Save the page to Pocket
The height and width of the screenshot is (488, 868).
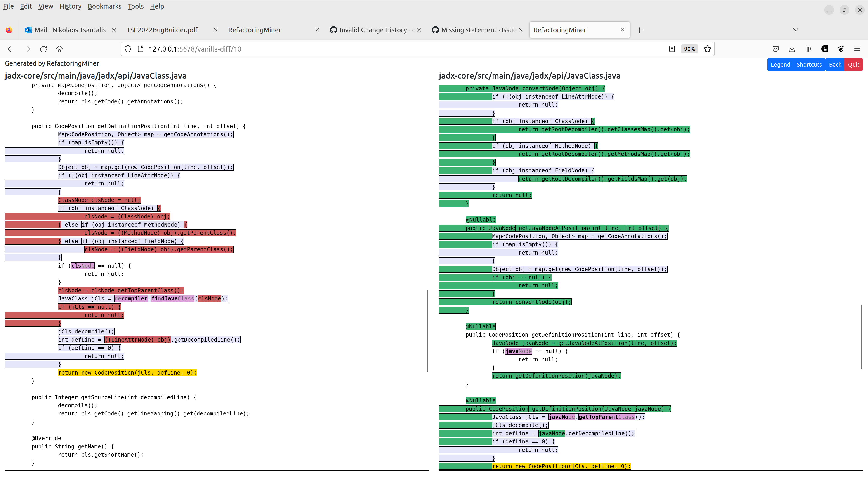776,49
